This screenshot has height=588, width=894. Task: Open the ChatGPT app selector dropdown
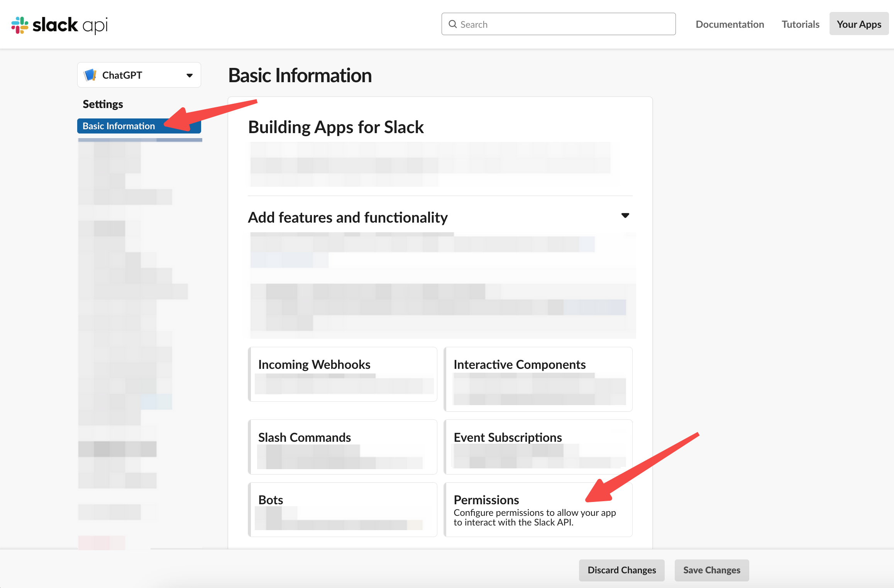pyautogui.click(x=139, y=75)
